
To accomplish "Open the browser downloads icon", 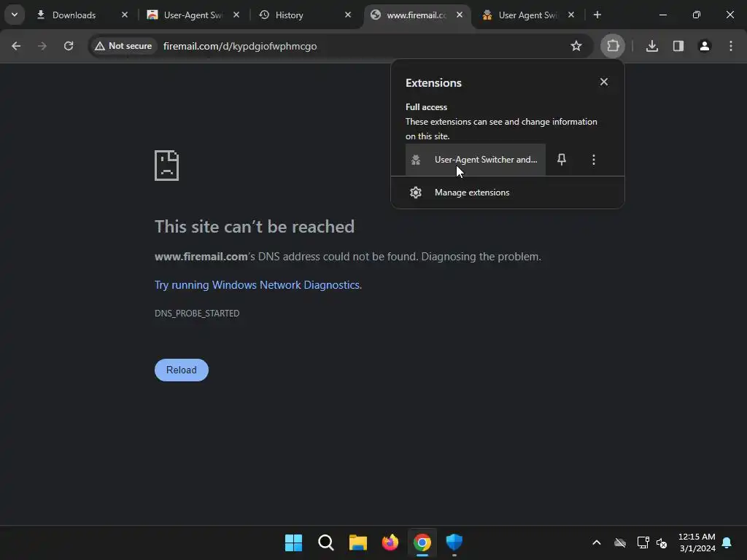I will click(x=652, y=46).
